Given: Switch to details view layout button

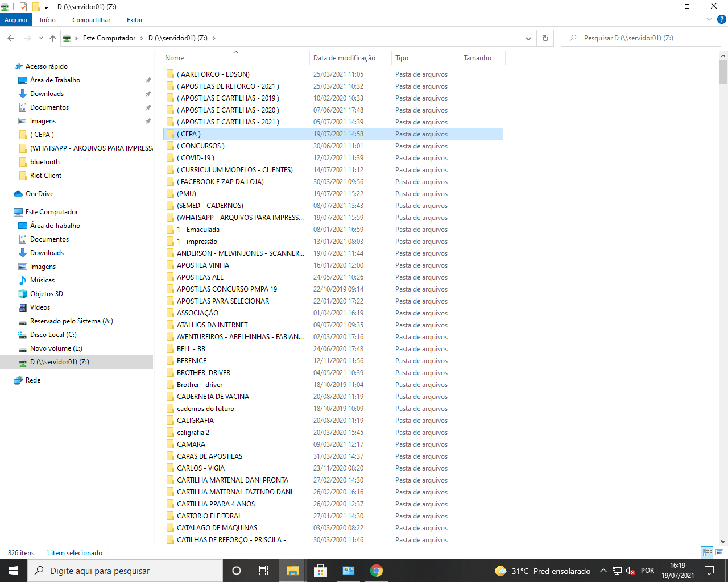Looking at the screenshot, I should 707,552.
